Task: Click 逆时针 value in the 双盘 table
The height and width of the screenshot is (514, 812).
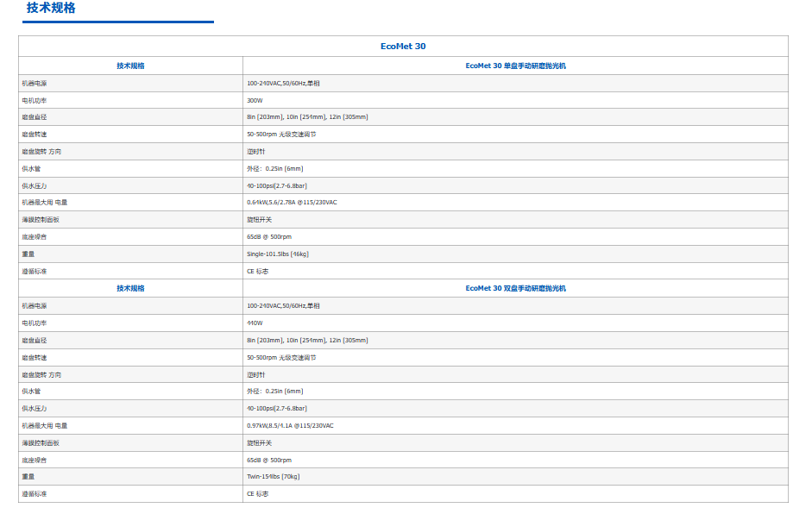Action: (x=255, y=375)
